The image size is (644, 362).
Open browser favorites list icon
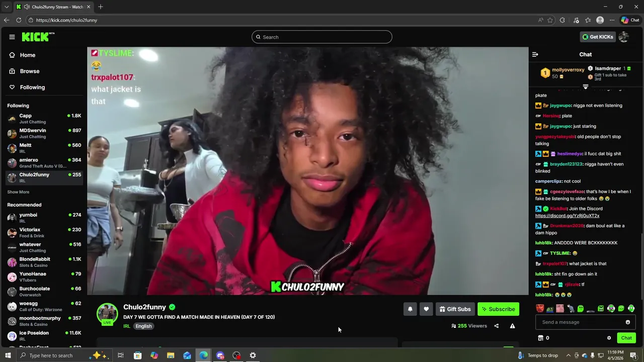pos(588,20)
